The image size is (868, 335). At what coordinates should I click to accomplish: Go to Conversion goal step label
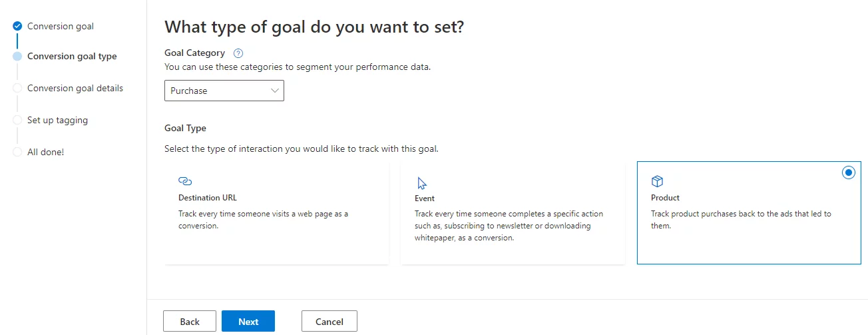(x=61, y=27)
